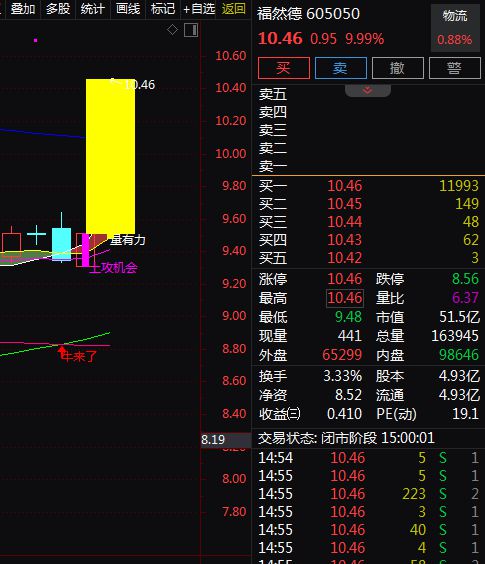Expand the sell order depth chevron

point(367,90)
